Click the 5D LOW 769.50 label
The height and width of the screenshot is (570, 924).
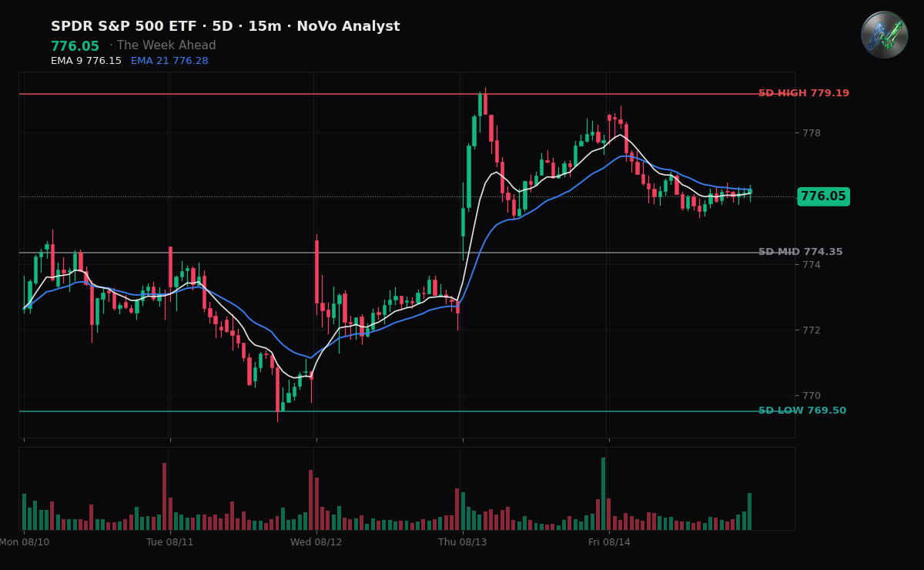click(x=802, y=411)
